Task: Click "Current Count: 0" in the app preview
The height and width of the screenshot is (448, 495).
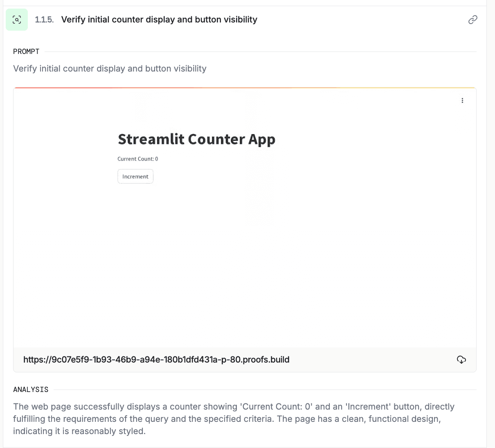Action: click(x=137, y=159)
